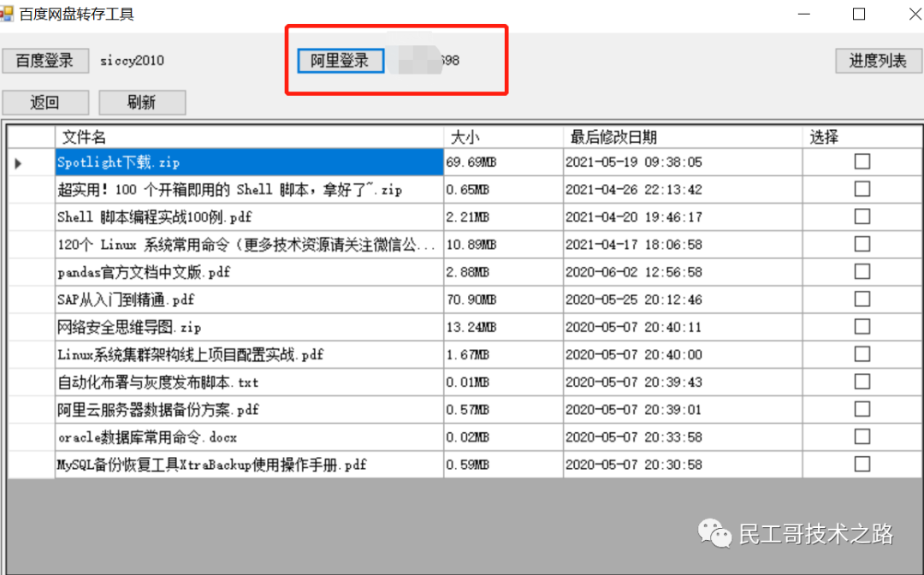
Task: Click the 百度登录 button
Action: coord(45,61)
